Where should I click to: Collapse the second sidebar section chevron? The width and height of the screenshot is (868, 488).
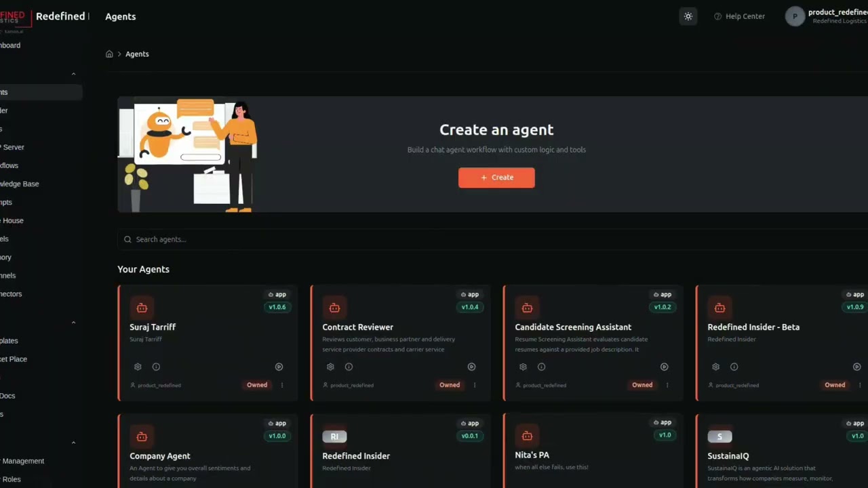73,323
